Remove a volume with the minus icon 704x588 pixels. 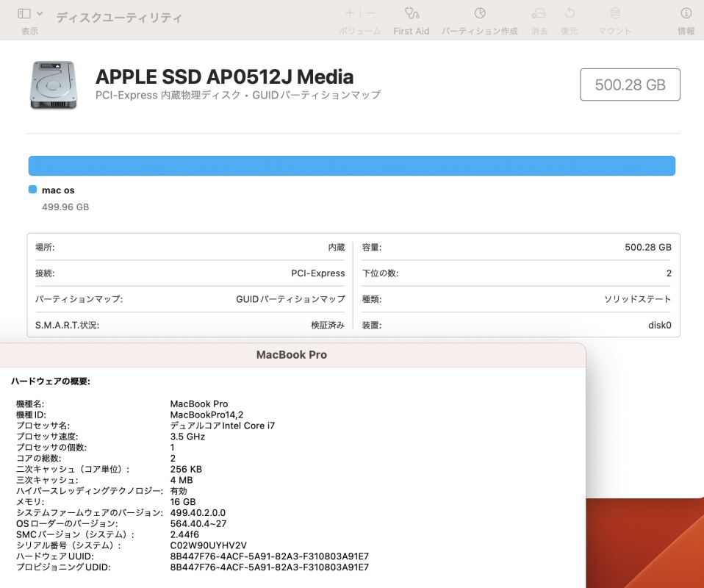[371, 13]
